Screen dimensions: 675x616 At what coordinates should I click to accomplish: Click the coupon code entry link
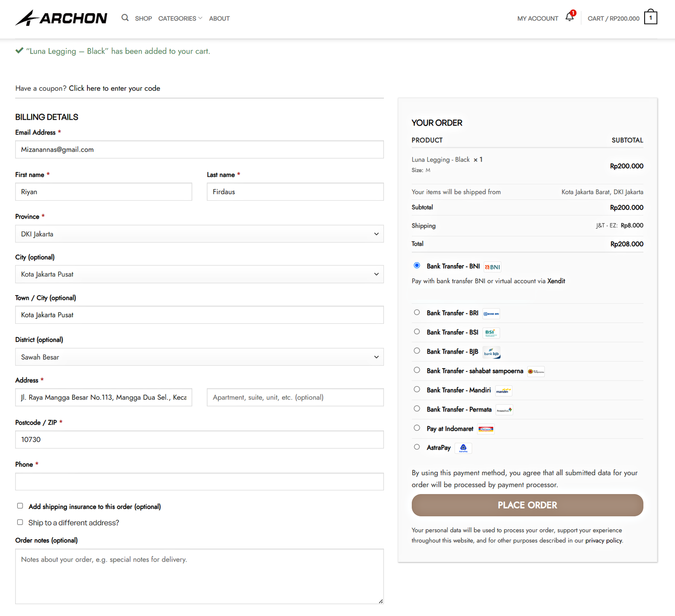114,89
